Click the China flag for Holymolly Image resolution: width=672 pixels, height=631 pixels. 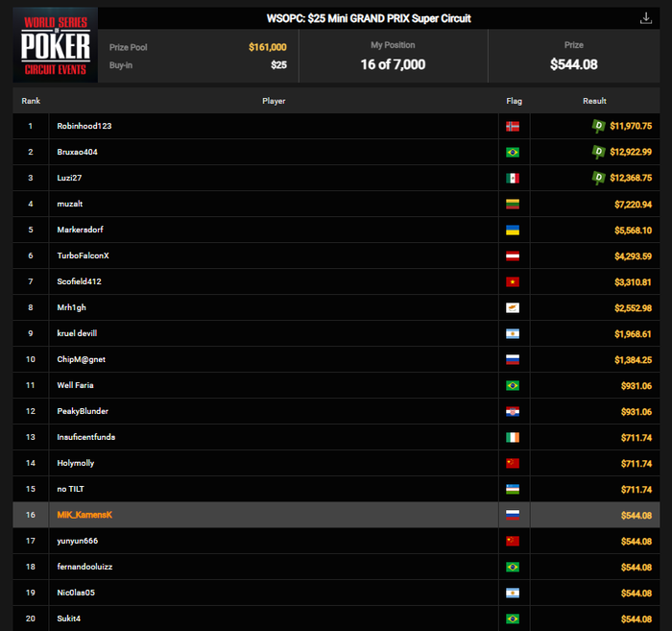pyautogui.click(x=513, y=463)
